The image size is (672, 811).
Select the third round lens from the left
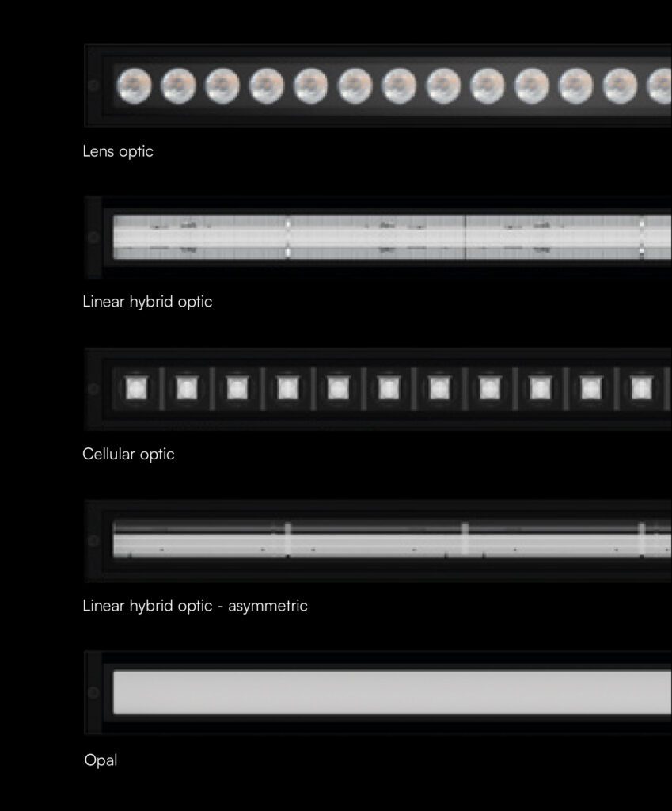tap(222, 86)
